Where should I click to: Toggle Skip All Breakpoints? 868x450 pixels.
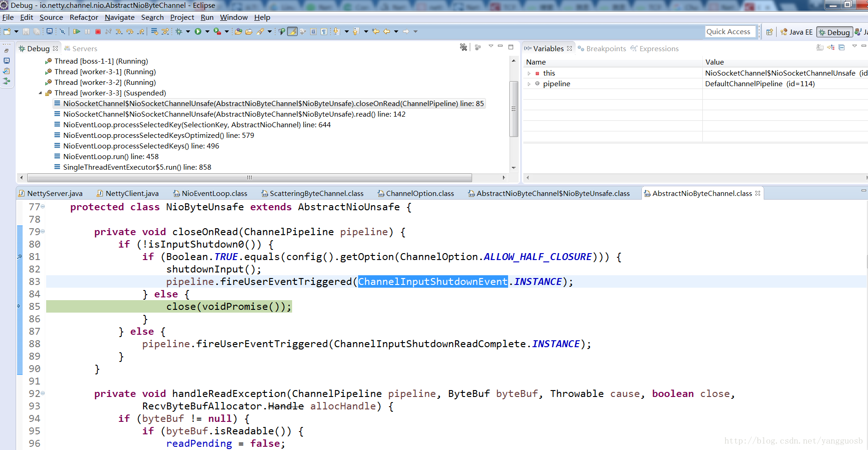pos(62,31)
